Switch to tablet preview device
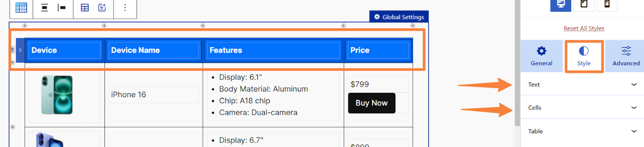 584,4
